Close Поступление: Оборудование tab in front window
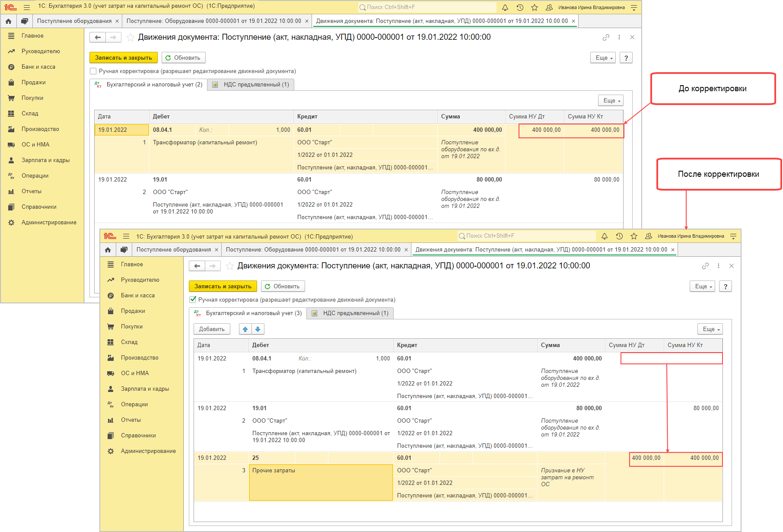 pyautogui.click(x=406, y=250)
